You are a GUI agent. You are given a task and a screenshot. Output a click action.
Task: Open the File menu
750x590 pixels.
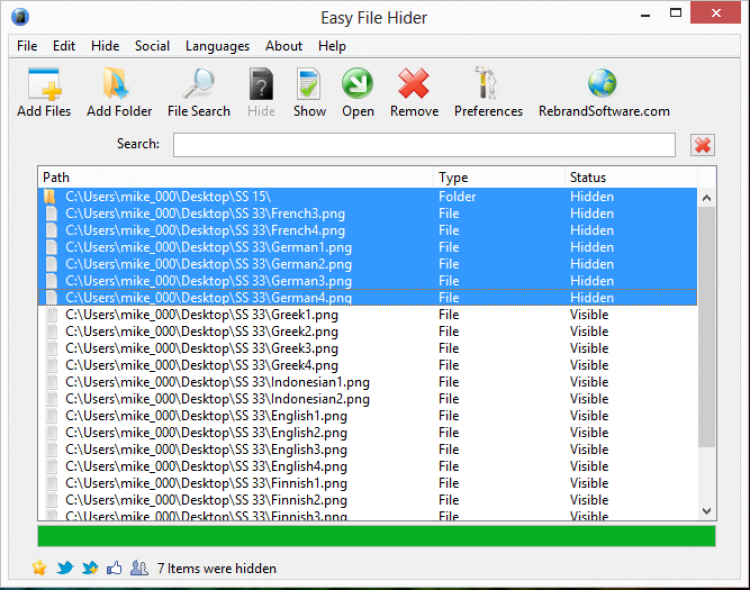point(27,46)
